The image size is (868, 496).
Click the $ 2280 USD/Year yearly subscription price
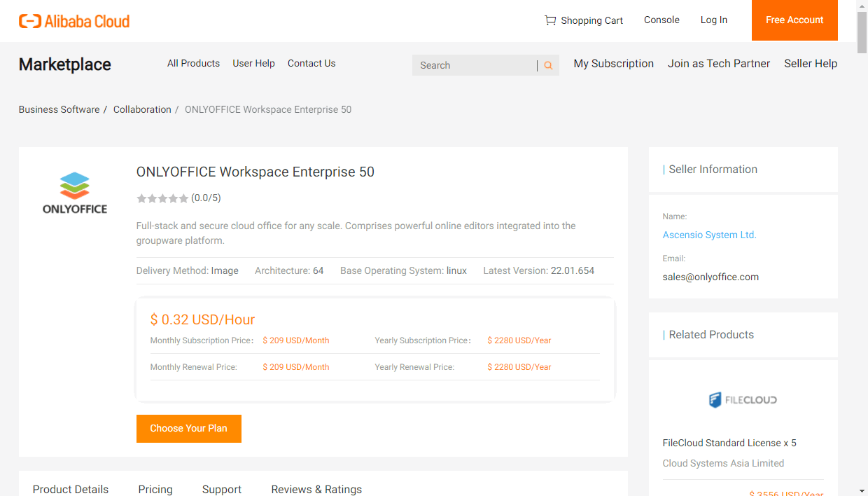point(519,340)
